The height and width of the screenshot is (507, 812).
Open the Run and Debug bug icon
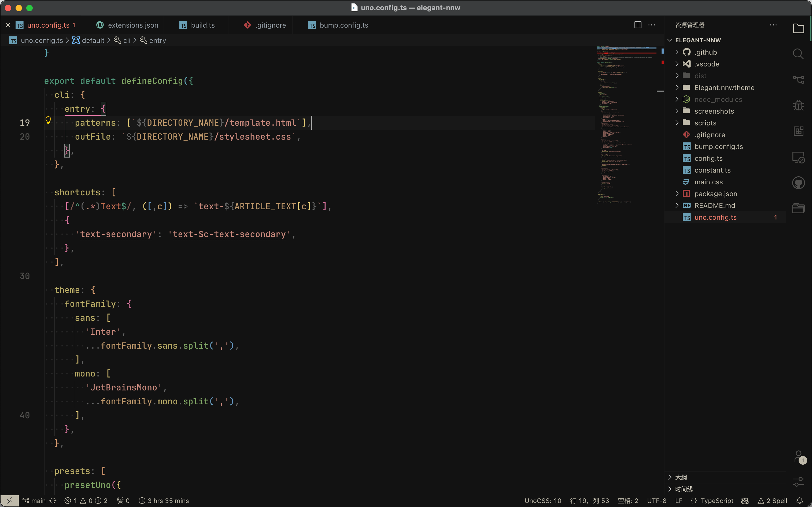[x=798, y=106]
